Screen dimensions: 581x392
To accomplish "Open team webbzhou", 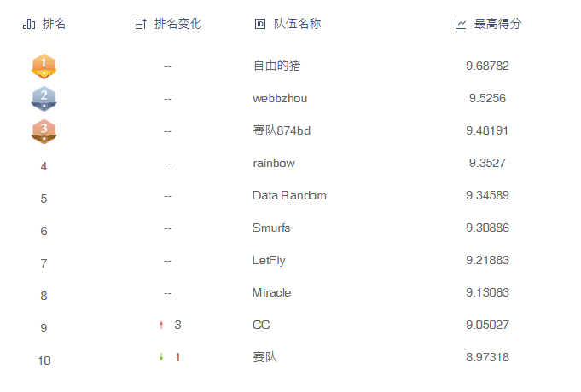I will click(280, 98).
